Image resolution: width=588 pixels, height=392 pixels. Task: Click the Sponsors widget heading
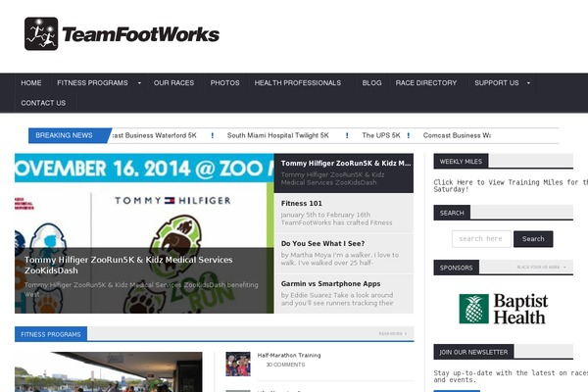pos(457,268)
